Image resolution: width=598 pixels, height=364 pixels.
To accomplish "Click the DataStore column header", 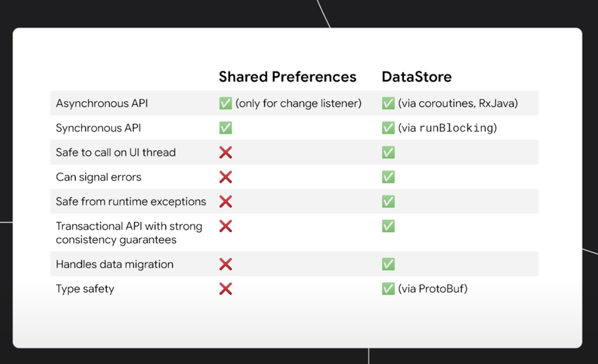I will click(416, 77).
